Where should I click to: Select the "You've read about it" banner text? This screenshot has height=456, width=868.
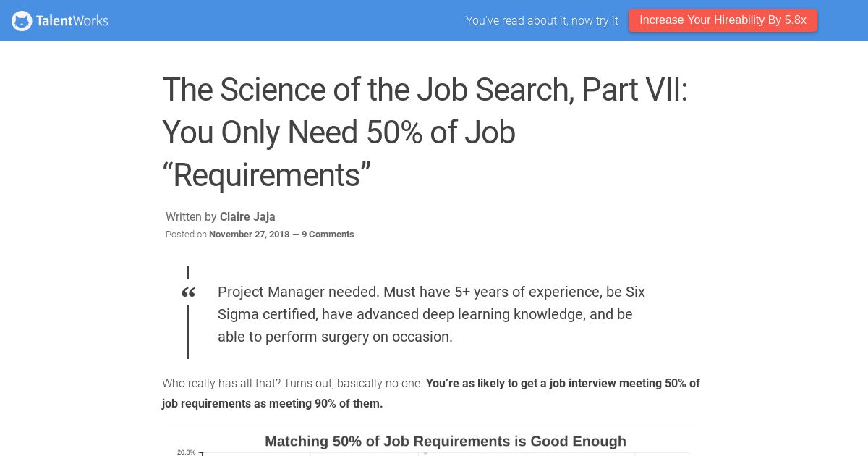click(542, 20)
